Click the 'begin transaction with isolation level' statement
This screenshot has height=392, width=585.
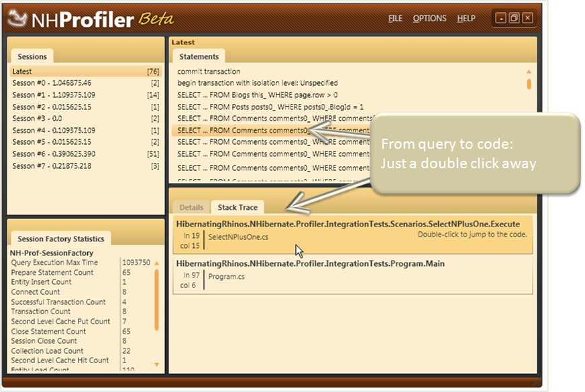[258, 83]
